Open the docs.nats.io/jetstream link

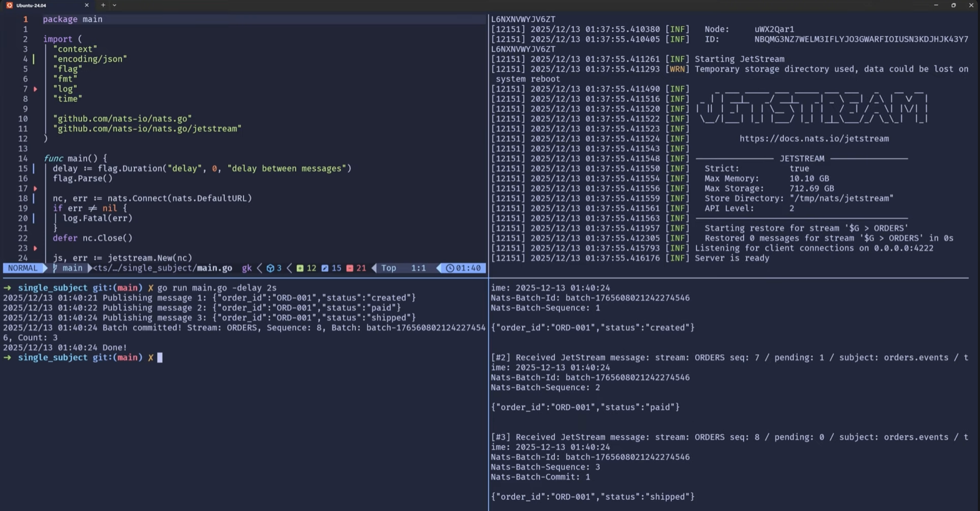pos(814,139)
